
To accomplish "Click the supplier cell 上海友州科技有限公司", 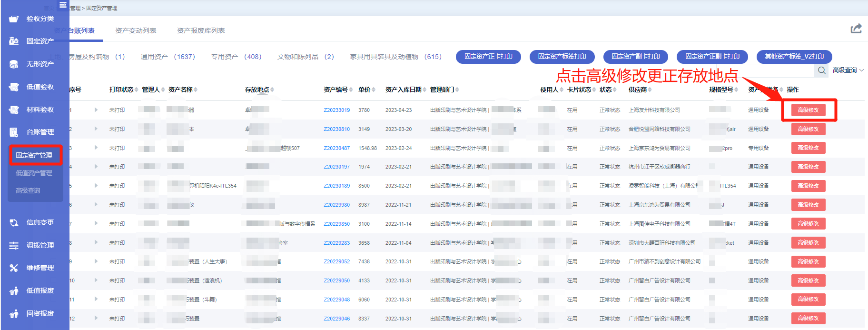I will (654, 110).
